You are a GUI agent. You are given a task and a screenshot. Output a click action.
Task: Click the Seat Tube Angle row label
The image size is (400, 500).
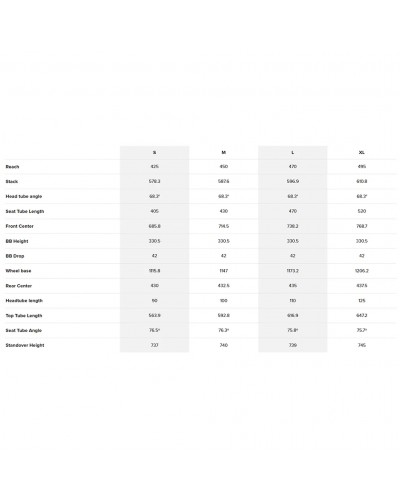24,330
